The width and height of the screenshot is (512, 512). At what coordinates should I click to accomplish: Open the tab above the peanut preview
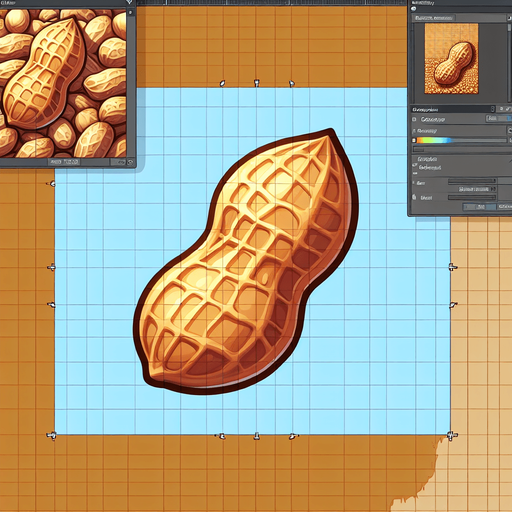[434, 18]
